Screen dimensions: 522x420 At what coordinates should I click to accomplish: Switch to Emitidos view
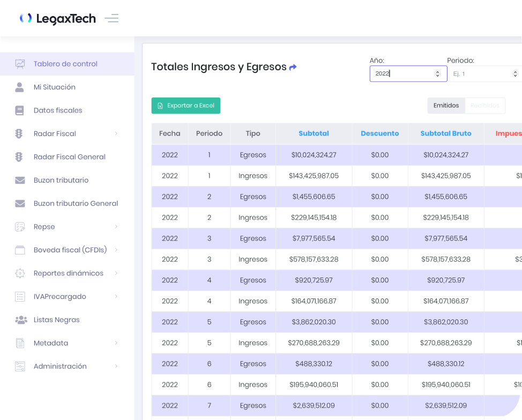[x=446, y=106]
